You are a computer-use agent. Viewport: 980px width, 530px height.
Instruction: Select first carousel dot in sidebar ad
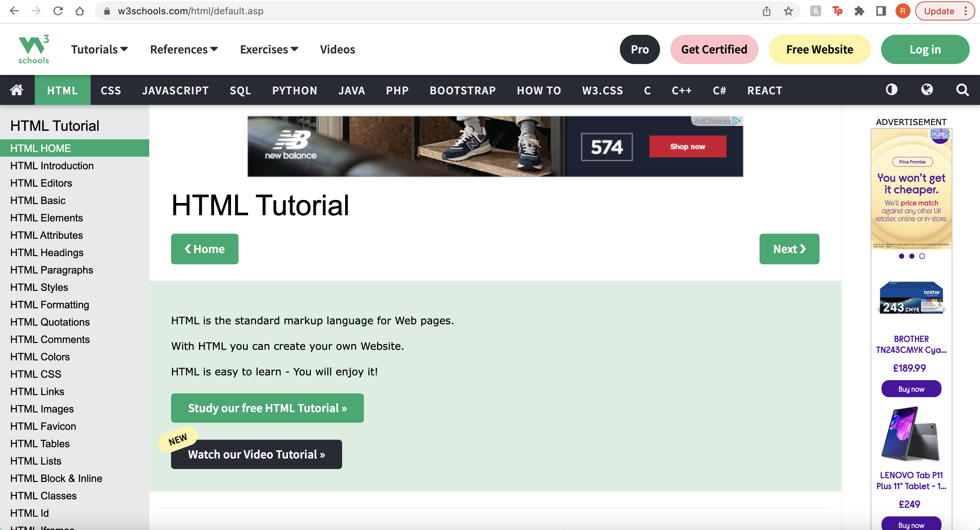tap(901, 256)
